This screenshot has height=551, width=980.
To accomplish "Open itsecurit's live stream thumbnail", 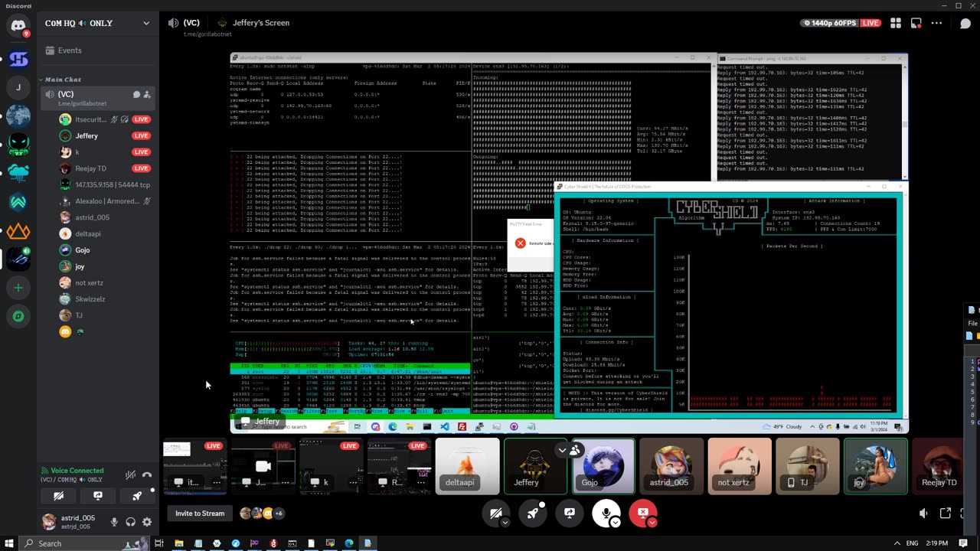I will [194, 465].
